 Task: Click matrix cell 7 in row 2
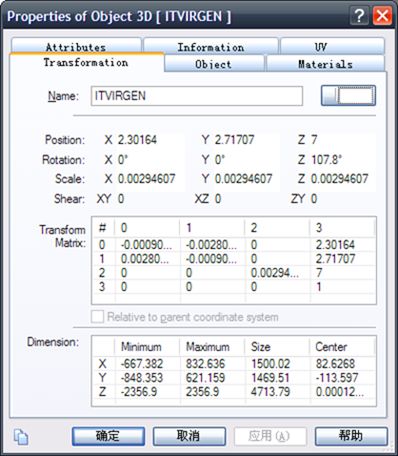click(319, 273)
